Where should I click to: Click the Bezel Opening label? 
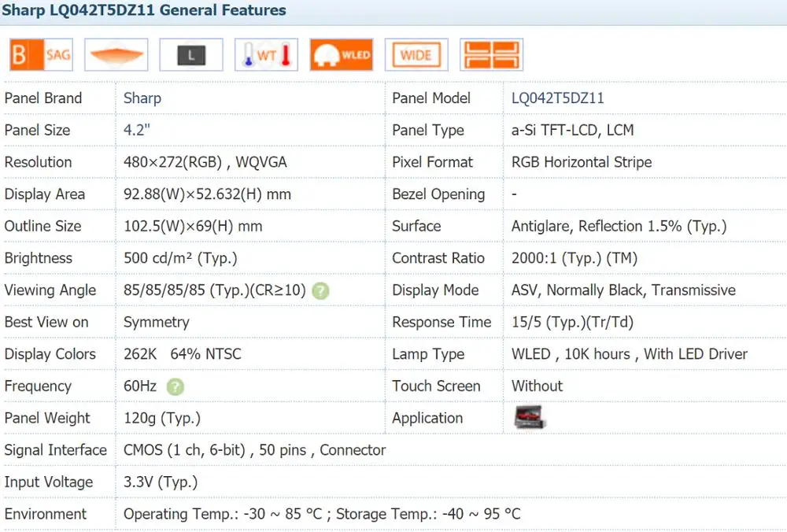click(438, 194)
